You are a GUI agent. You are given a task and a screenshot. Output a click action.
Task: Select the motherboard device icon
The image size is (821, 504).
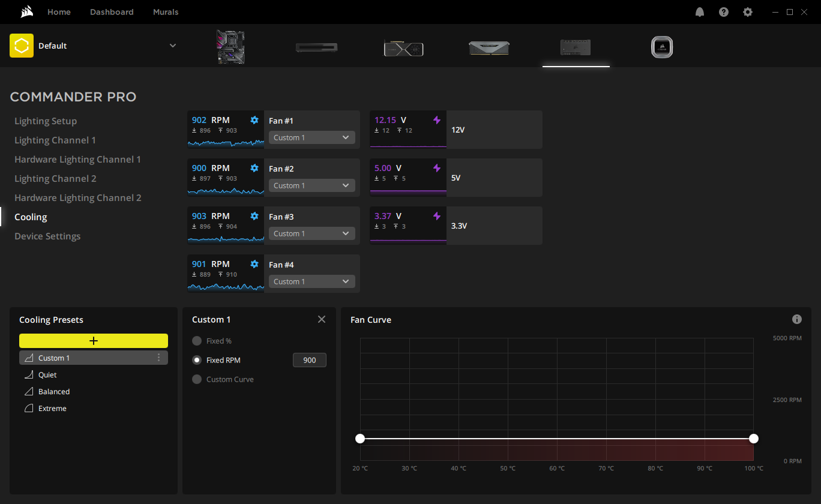tap(230, 46)
